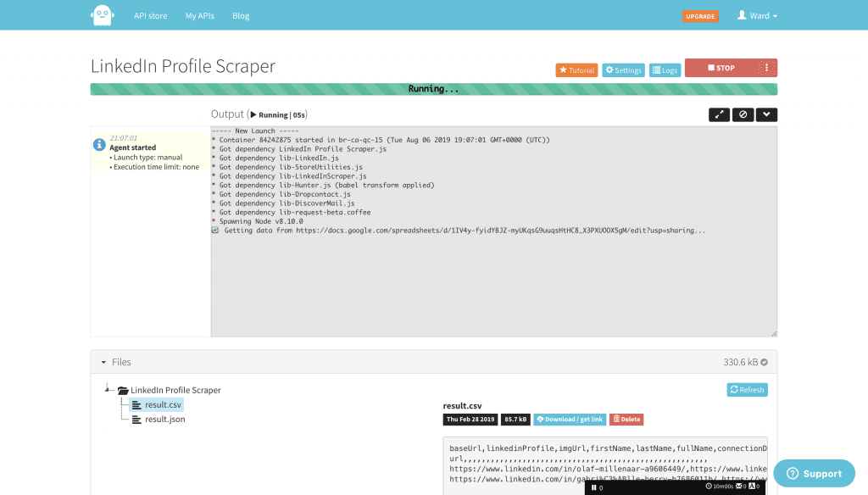Click the Google spreadsheet URL line in output

(459, 231)
